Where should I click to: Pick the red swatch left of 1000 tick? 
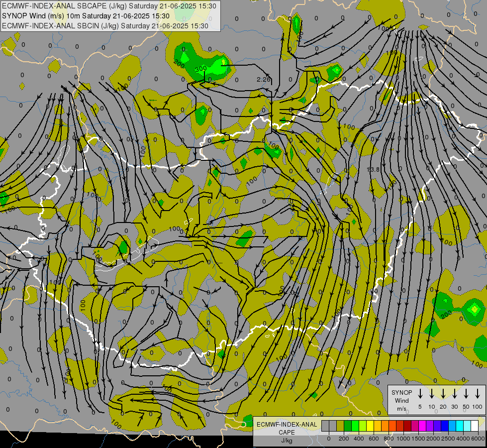[400, 426]
